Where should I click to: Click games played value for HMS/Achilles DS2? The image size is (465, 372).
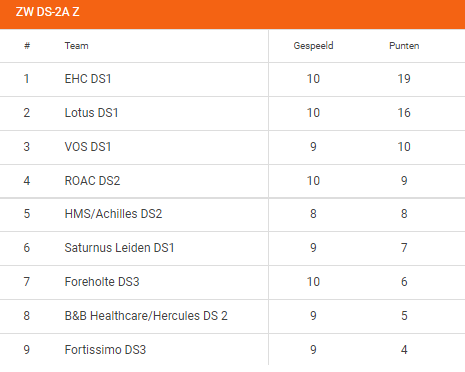pos(313,214)
